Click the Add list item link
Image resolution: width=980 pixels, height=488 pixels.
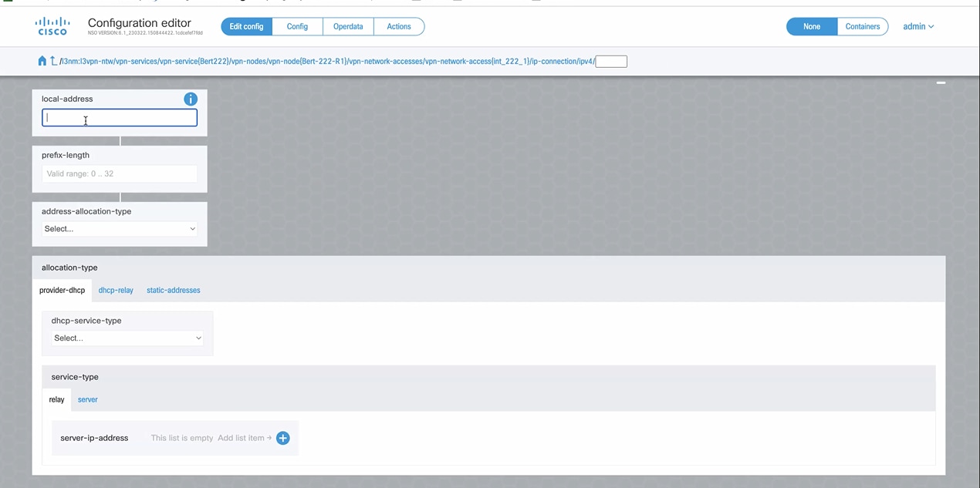coord(242,438)
